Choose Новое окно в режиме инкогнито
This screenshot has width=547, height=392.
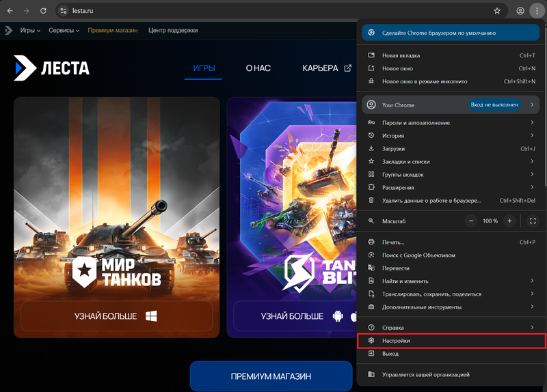(x=425, y=81)
